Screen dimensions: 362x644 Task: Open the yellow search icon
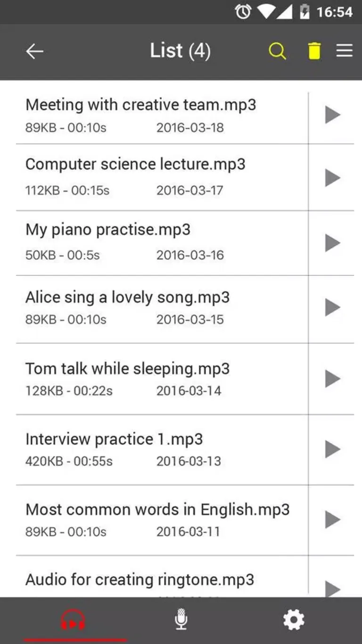[277, 51]
